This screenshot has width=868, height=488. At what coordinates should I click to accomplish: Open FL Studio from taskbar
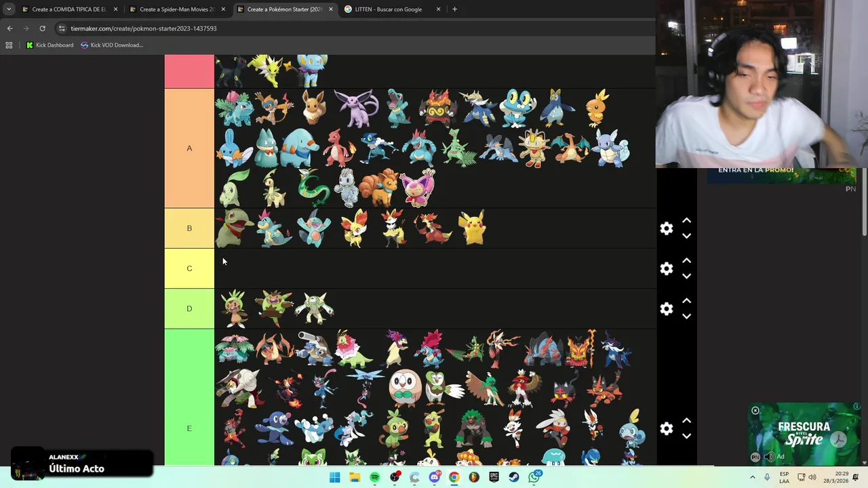[474, 477]
